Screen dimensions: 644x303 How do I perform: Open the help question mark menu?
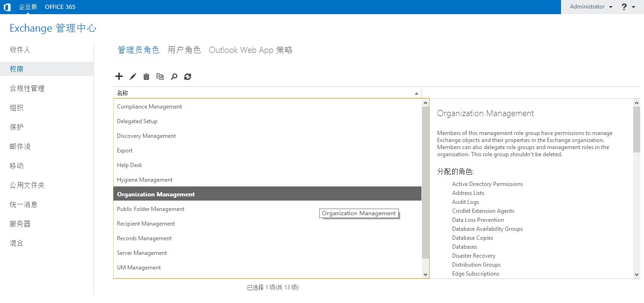coord(629,7)
